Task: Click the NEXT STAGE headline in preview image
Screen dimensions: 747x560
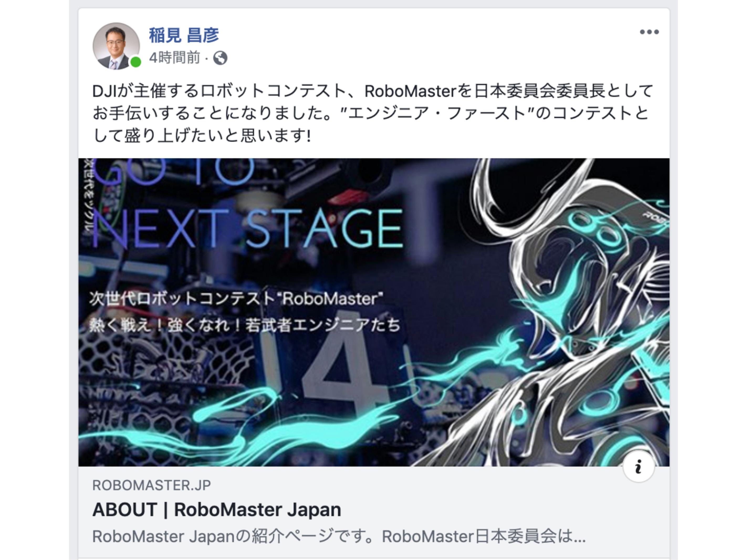Action: point(247,229)
